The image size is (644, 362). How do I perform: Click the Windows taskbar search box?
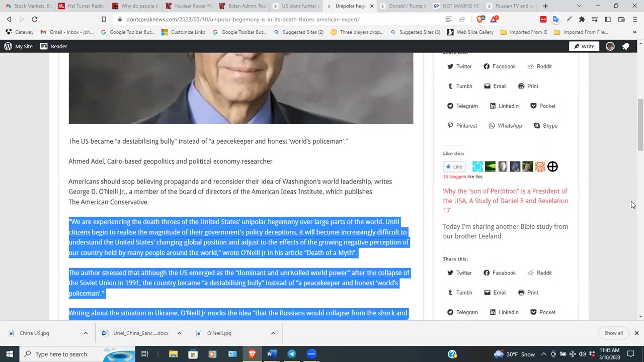[77, 354]
